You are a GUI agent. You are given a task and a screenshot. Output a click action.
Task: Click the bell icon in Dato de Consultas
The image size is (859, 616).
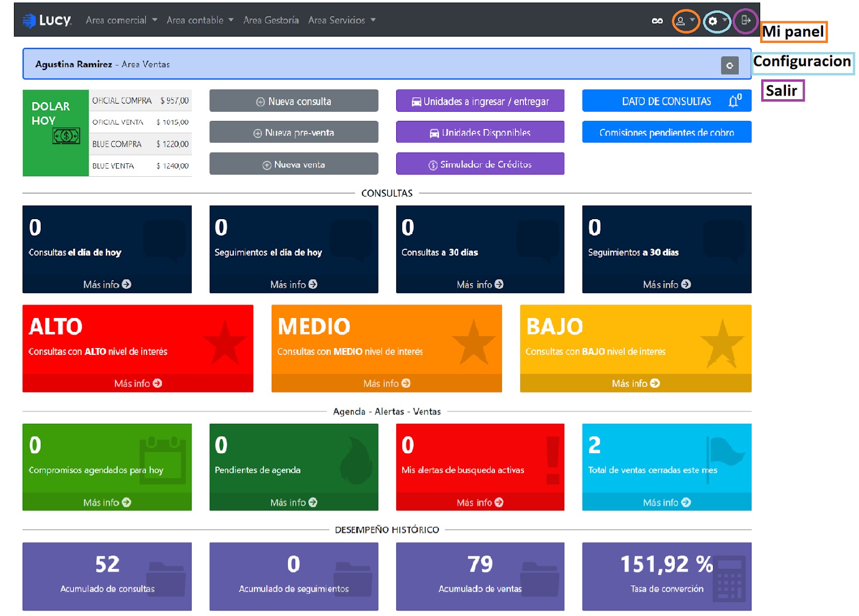734,100
